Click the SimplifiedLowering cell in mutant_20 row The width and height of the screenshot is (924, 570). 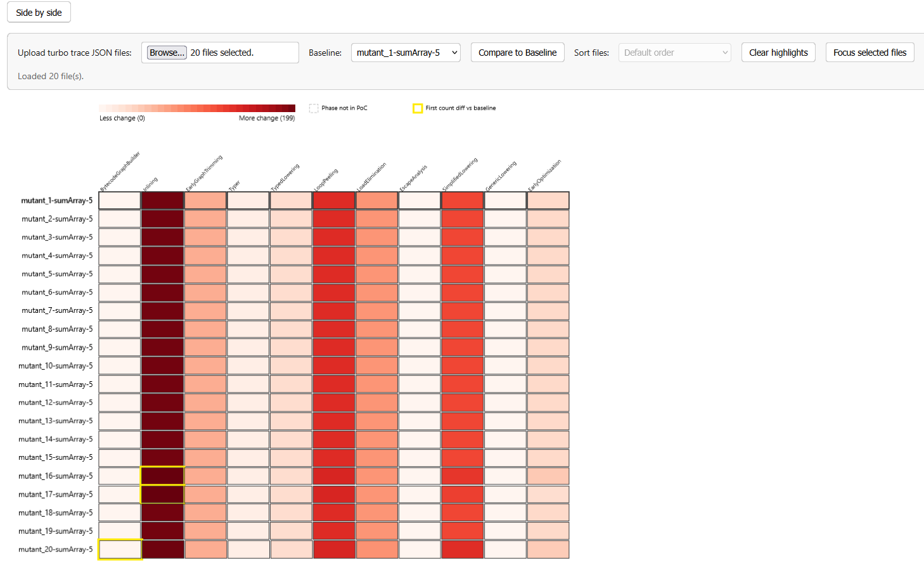pos(463,549)
